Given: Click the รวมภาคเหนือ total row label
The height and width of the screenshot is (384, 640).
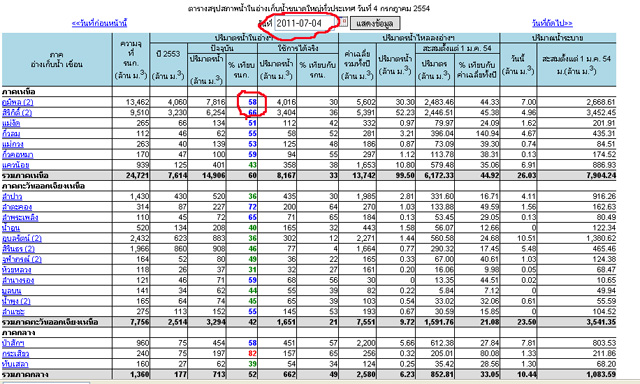Looking at the screenshot, I should pyautogui.click(x=25, y=175).
